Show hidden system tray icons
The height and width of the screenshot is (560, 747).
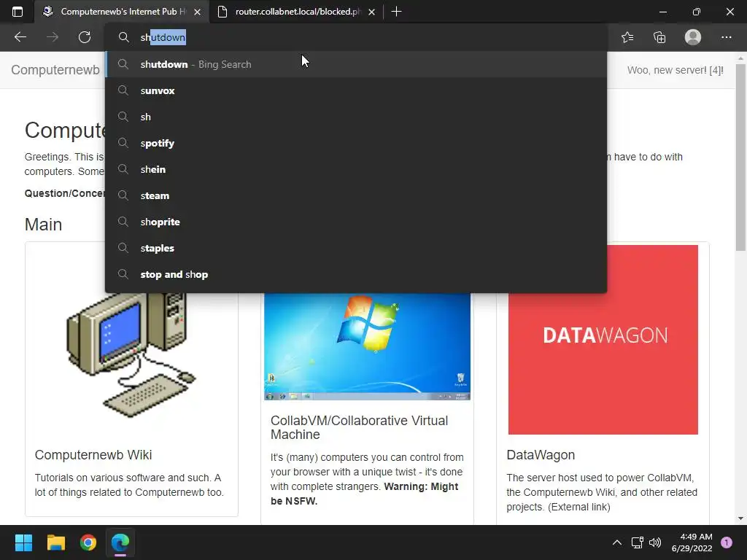pyautogui.click(x=617, y=542)
